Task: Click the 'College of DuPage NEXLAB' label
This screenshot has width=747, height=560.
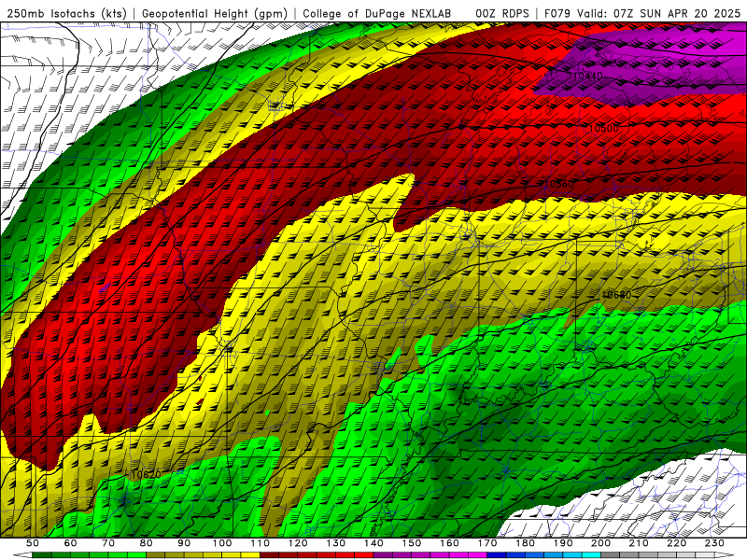Action: pyautogui.click(x=376, y=13)
